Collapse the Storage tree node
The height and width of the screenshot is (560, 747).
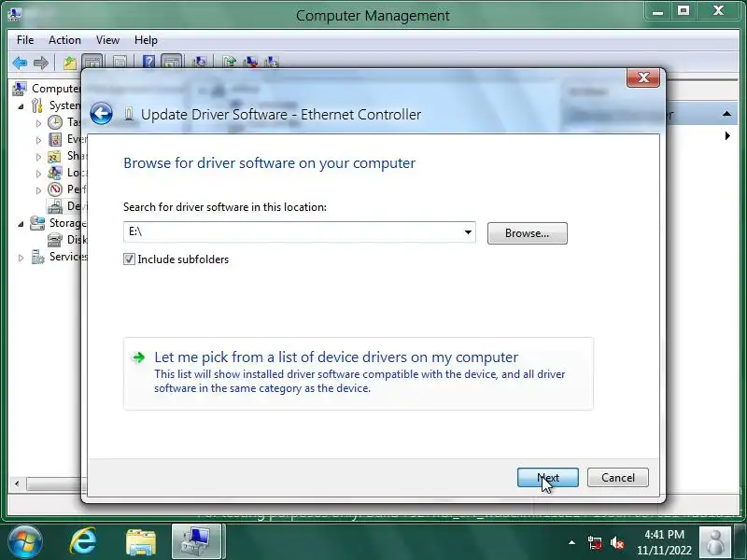click(x=21, y=224)
